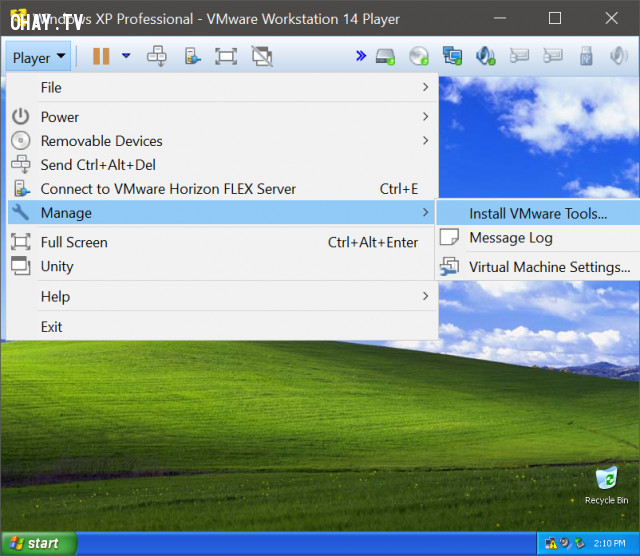Select Connect to VMware Horizon FLEX Server

(222, 189)
